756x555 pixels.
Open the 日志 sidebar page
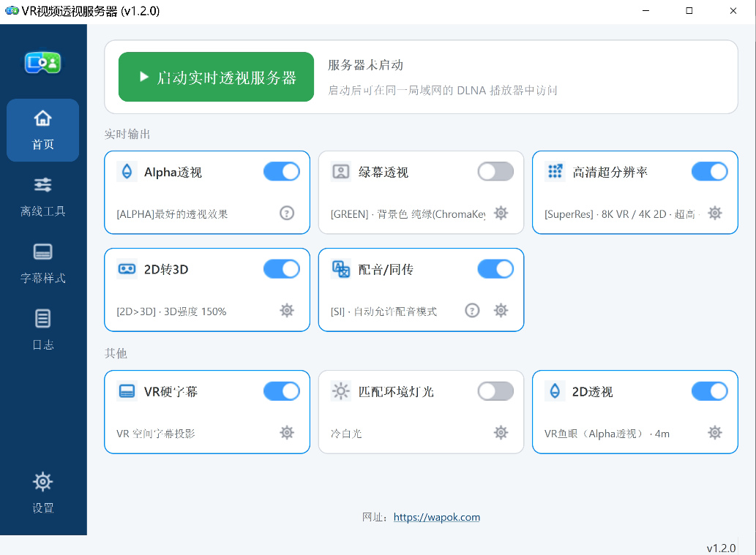coord(43,331)
